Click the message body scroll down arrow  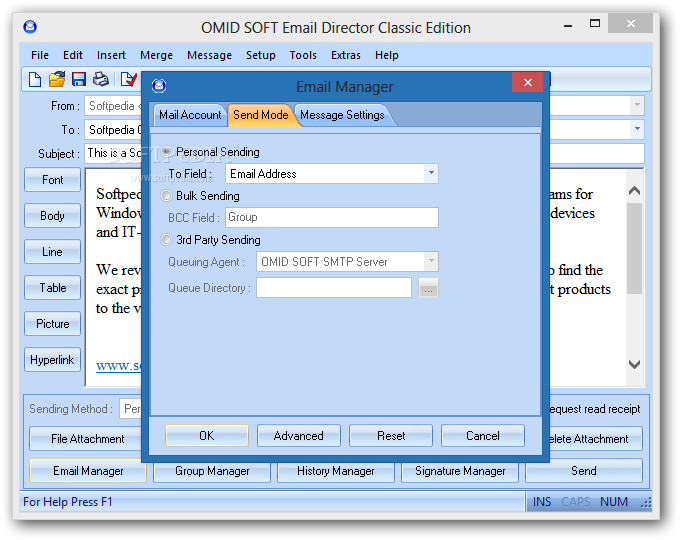click(x=634, y=364)
